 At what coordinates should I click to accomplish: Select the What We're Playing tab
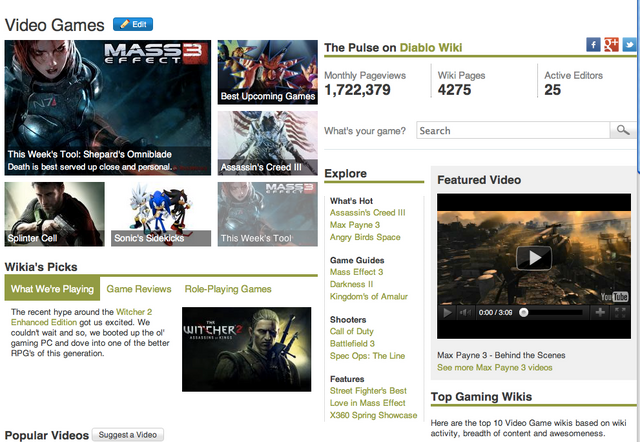point(52,289)
